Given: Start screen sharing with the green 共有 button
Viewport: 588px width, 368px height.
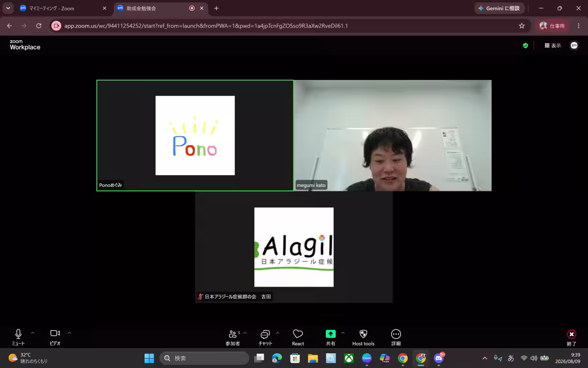Looking at the screenshot, I should coord(331,337).
